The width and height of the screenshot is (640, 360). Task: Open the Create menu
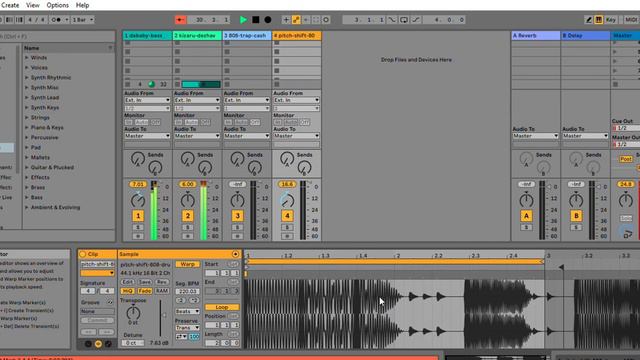pyautogui.click(x=10, y=5)
